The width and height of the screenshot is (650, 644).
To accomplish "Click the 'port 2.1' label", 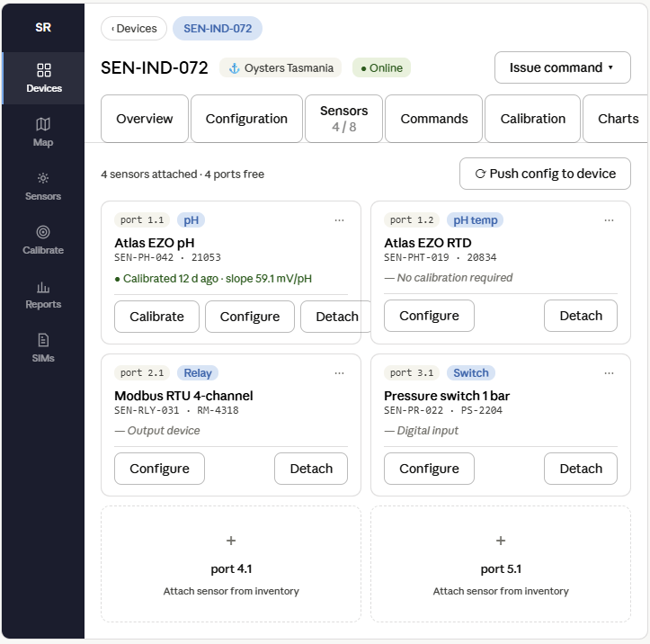I will pyautogui.click(x=142, y=373).
